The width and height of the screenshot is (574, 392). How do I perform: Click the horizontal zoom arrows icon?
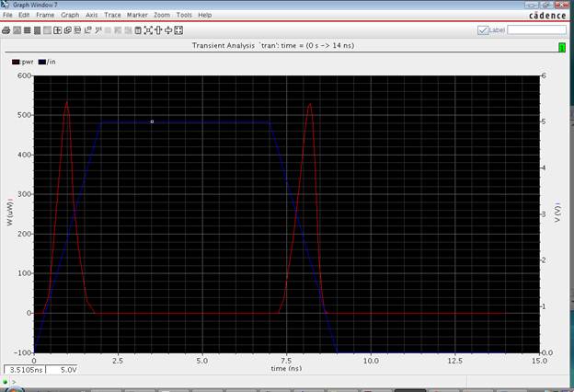point(168,30)
